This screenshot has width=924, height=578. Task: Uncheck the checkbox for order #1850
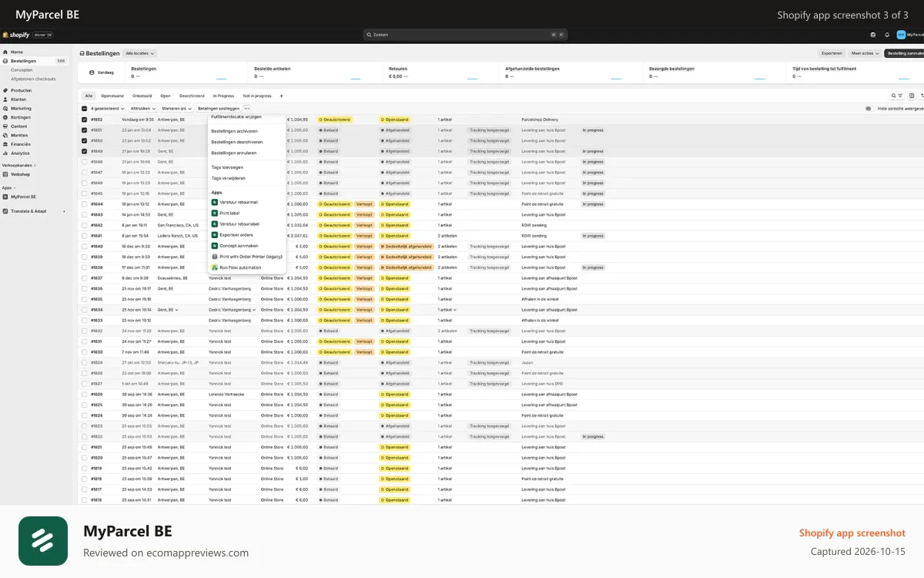(85, 141)
